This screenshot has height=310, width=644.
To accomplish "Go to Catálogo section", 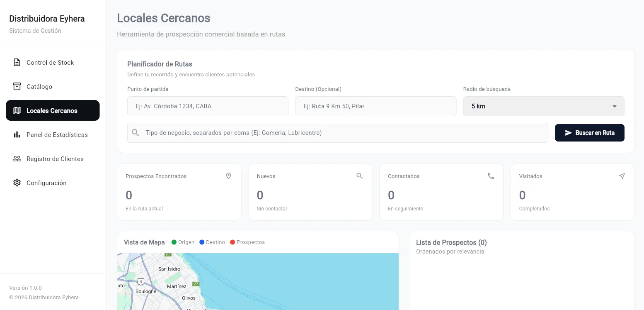I will (53, 87).
